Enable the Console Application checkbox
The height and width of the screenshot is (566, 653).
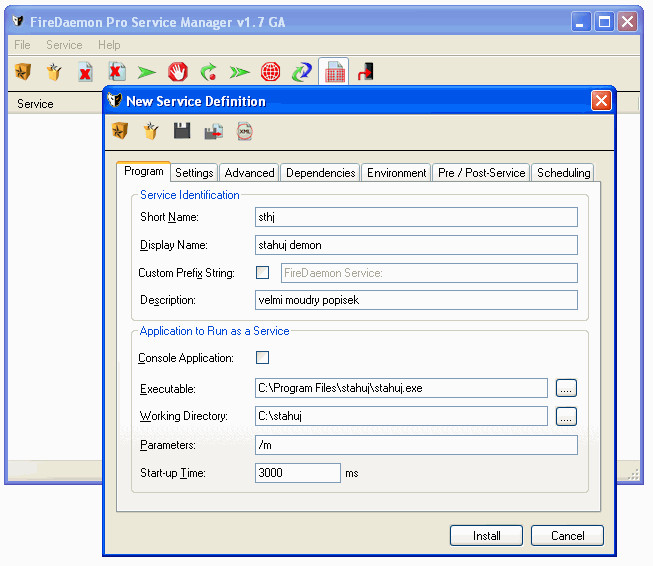coord(262,357)
